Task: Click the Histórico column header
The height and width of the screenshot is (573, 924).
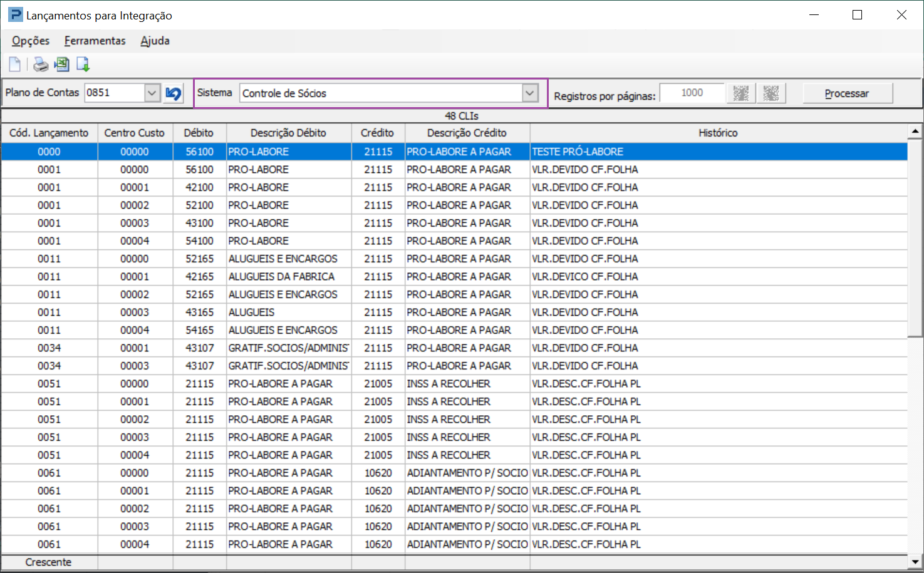Action: pos(718,133)
